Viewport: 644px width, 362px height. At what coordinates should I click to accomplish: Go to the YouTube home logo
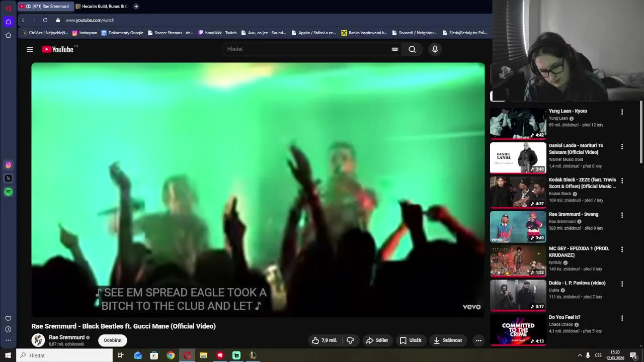(x=58, y=49)
